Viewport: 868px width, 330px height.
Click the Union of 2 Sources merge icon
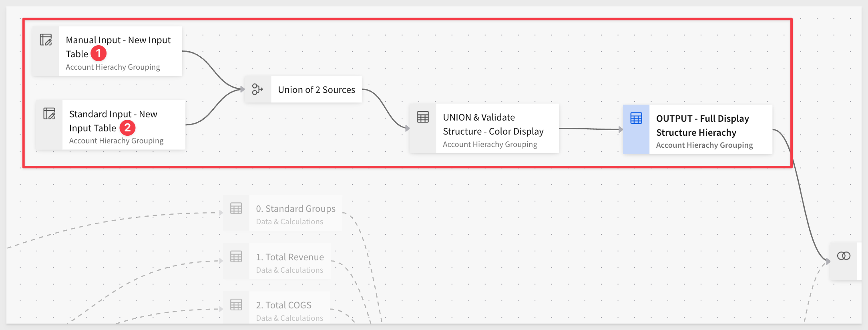[257, 89]
